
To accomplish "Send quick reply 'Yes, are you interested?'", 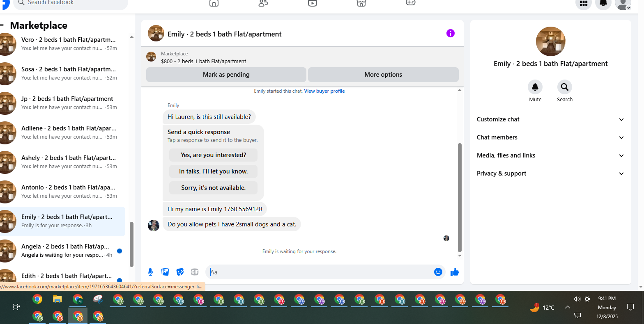I will tap(214, 155).
